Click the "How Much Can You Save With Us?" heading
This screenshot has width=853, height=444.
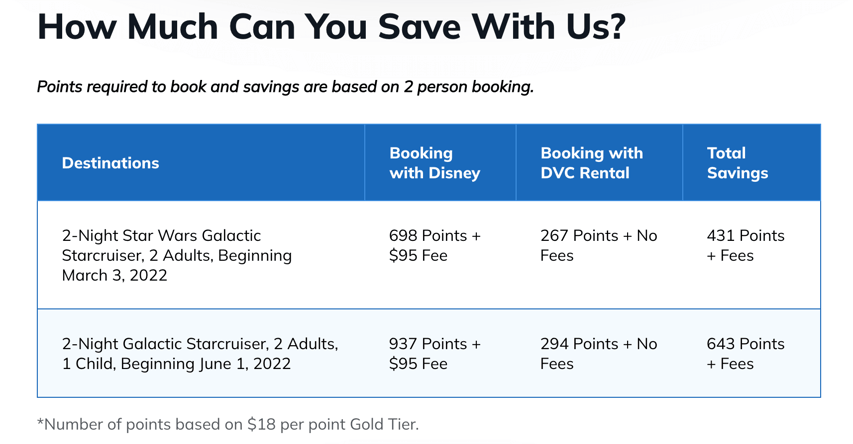point(331,26)
